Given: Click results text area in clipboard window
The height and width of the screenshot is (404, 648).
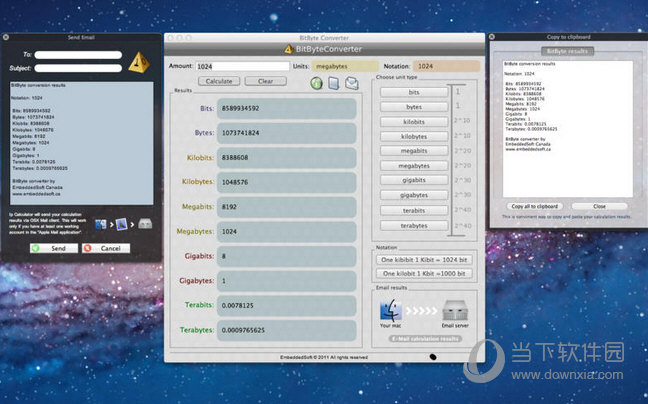Looking at the screenshot, I should click(567, 129).
